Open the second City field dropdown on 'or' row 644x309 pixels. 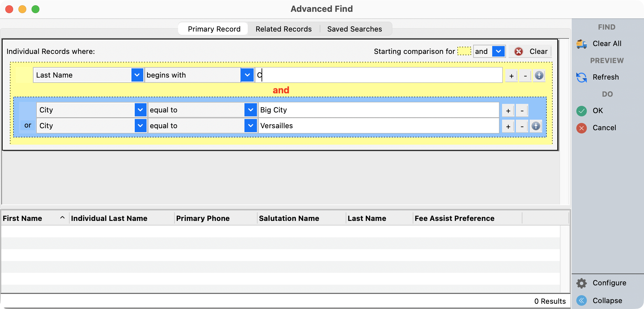pos(140,126)
